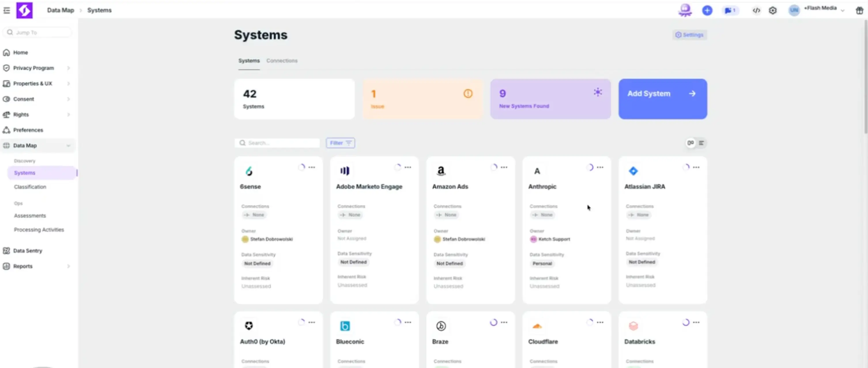Open the Blueconic card more options
The height and width of the screenshot is (368, 868).
pos(408,322)
